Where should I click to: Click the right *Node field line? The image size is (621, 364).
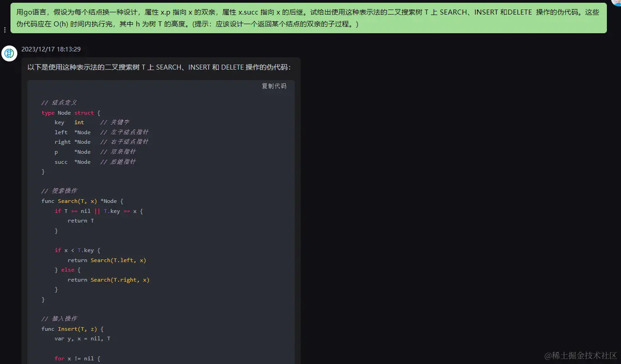[x=102, y=142]
